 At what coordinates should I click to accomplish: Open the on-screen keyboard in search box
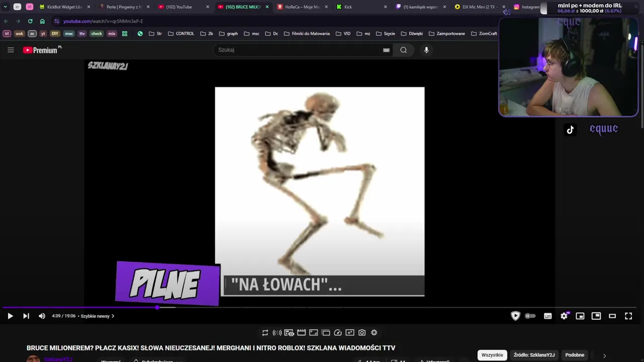coord(386,50)
